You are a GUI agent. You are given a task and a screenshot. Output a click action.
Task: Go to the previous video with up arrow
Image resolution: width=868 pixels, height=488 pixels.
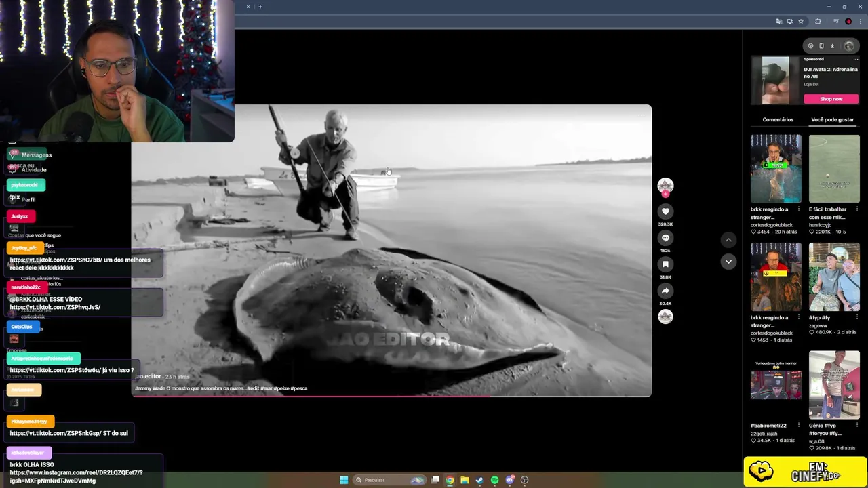[x=728, y=240]
